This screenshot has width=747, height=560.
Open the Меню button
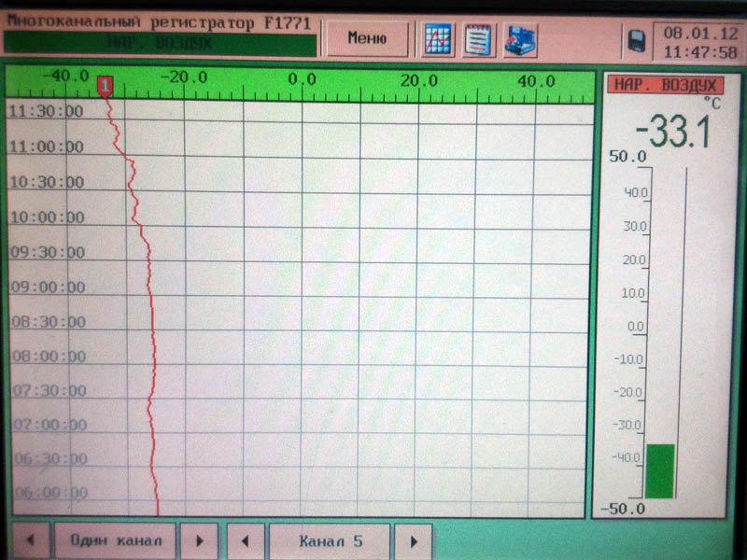pos(367,39)
